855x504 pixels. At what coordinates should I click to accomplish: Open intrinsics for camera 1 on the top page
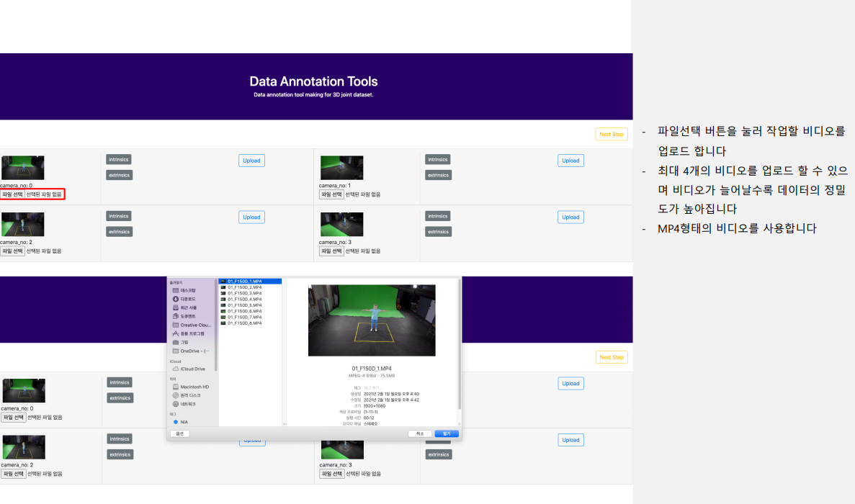(x=438, y=160)
